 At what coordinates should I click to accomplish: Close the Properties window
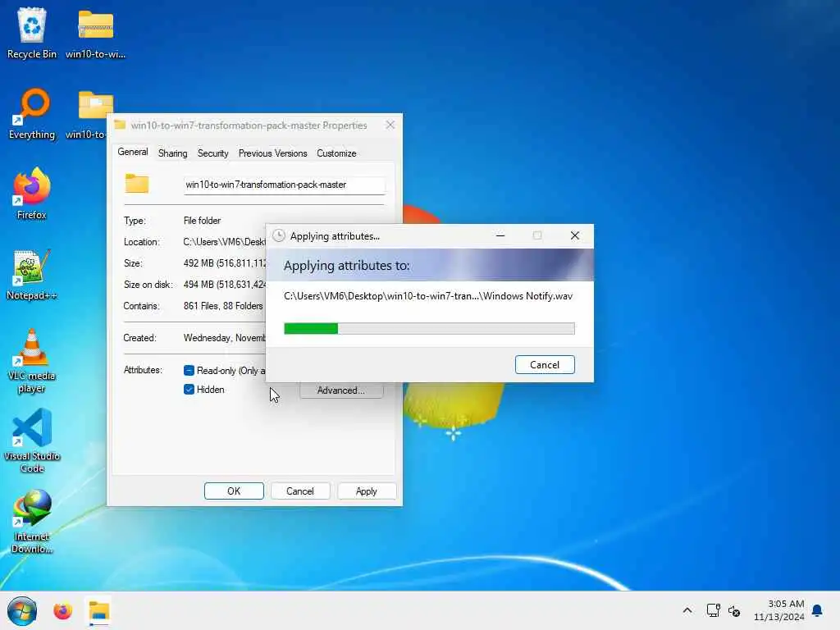point(390,125)
